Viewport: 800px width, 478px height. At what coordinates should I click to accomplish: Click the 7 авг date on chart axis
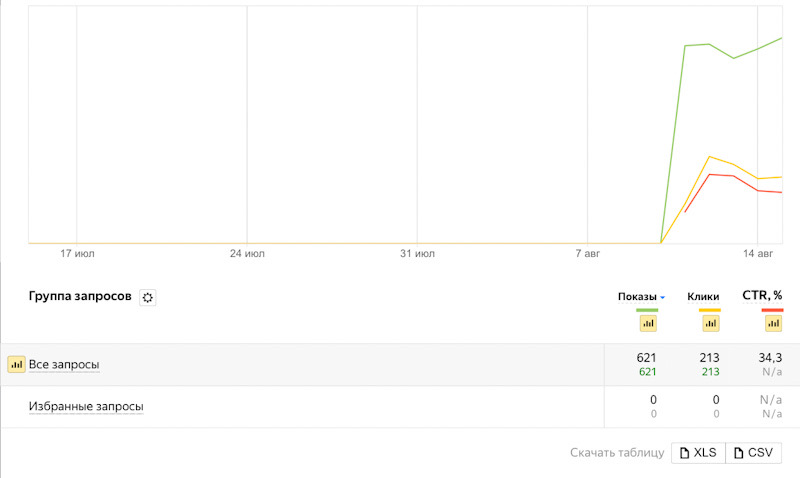point(590,254)
